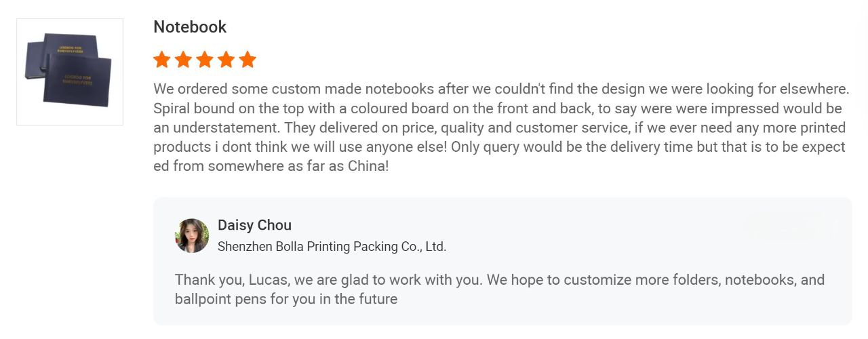Image resolution: width=868 pixels, height=339 pixels.
Task: Click the first orange rating star
Action: pyautogui.click(x=161, y=60)
